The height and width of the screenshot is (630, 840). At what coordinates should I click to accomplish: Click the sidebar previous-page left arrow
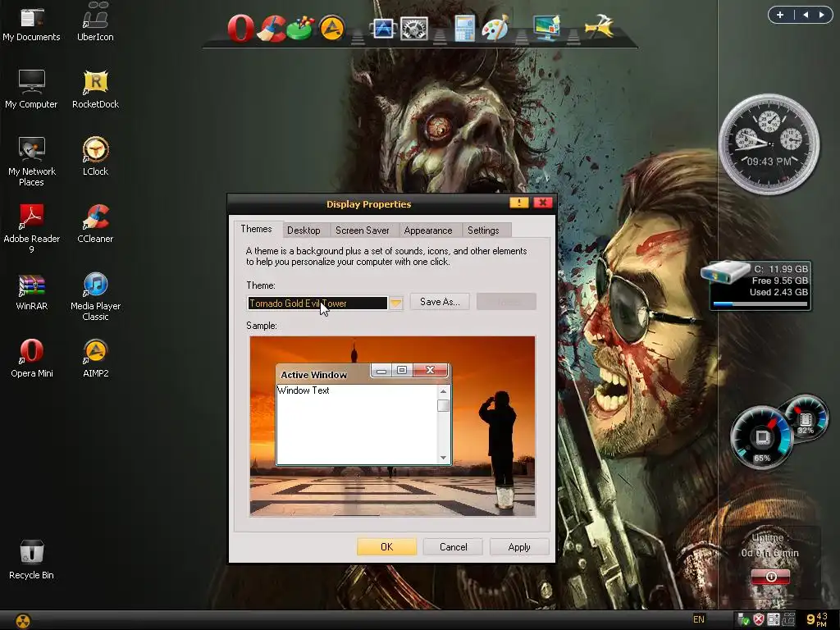point(806,15)
